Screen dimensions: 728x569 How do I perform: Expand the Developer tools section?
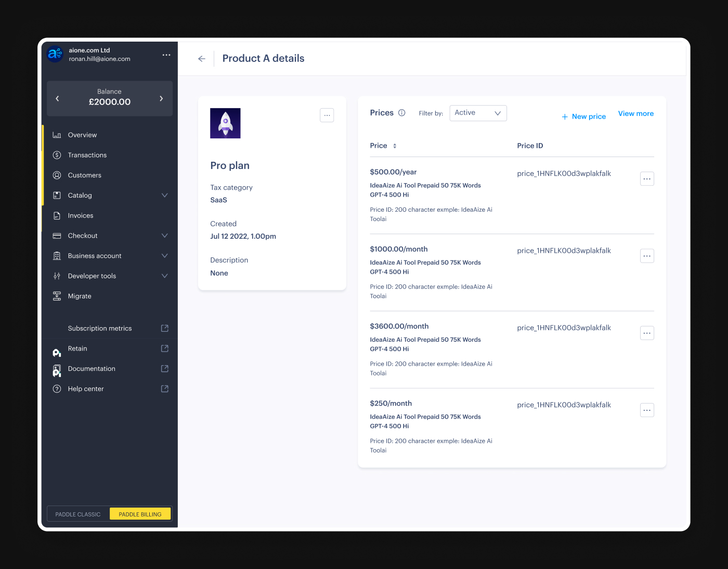(164, 276)
